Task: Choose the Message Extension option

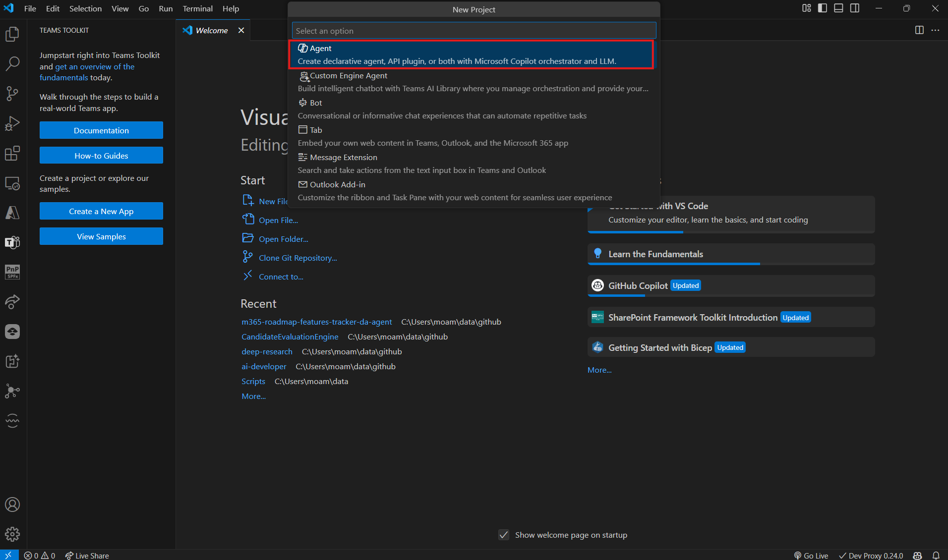Action: (474, 164)
